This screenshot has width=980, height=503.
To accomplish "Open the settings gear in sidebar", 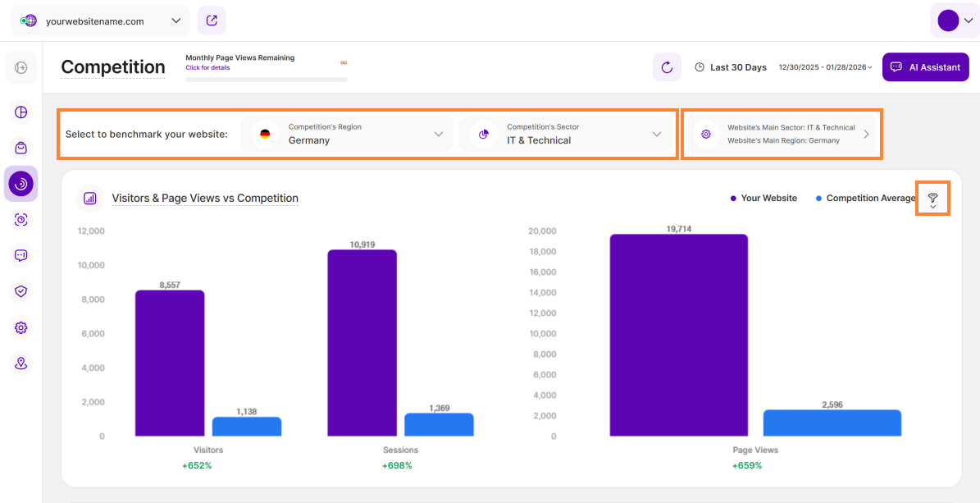I will pos(21,327).
